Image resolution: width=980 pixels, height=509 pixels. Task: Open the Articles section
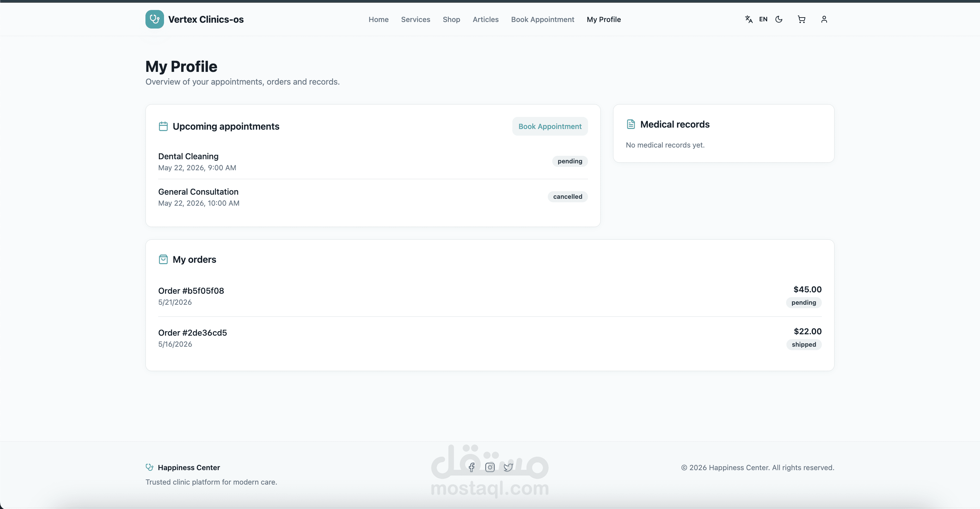[486, 19]
